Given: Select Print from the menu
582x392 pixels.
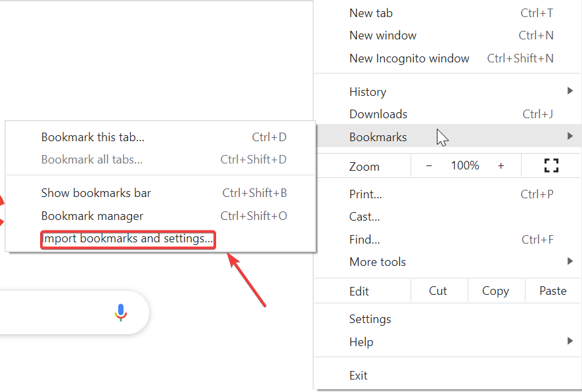Looking at the screenshot, I should pyautogui.click(x=365, y=194).
